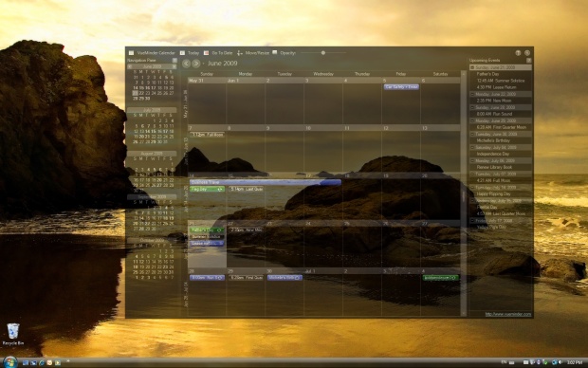Collapse the Tuesday, June 30 event group
Screen dimensions: 588x368
pos(472,134)
